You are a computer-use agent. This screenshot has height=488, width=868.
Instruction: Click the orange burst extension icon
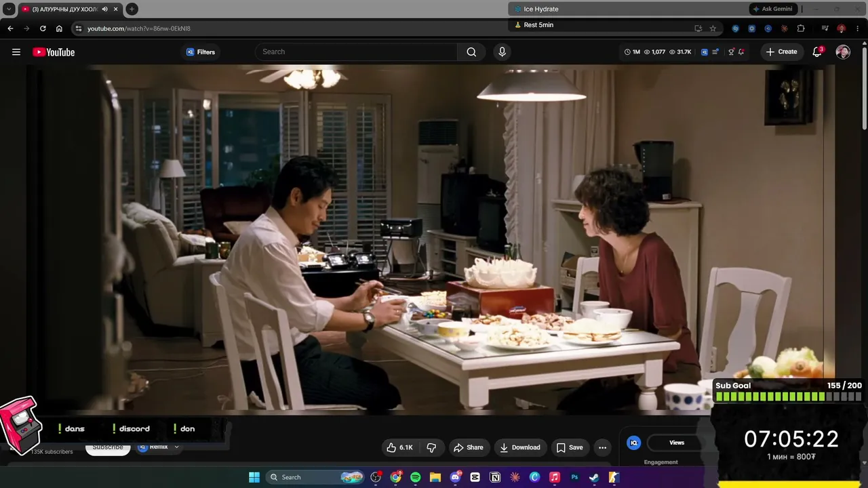pyautogui.click(x=785, y=28)
